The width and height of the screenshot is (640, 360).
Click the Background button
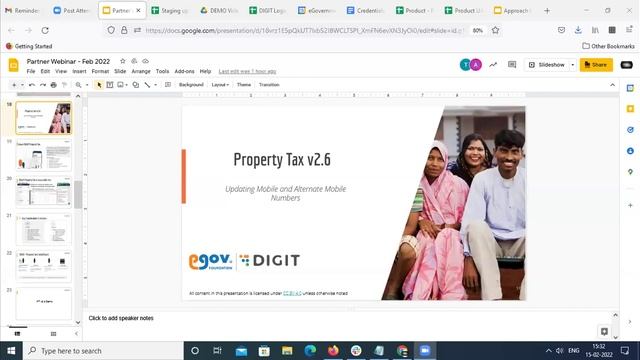click(x=191, y=85)
